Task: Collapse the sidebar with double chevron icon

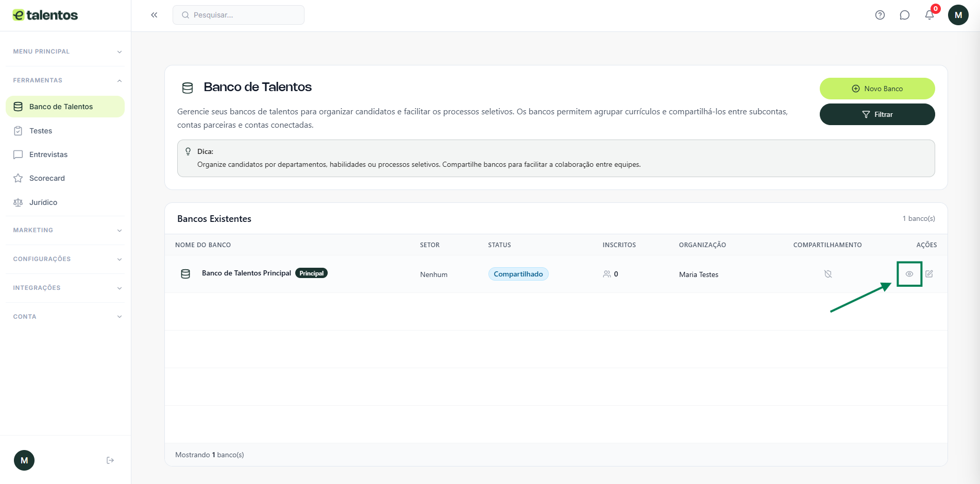Action: (x=154, y=15)
